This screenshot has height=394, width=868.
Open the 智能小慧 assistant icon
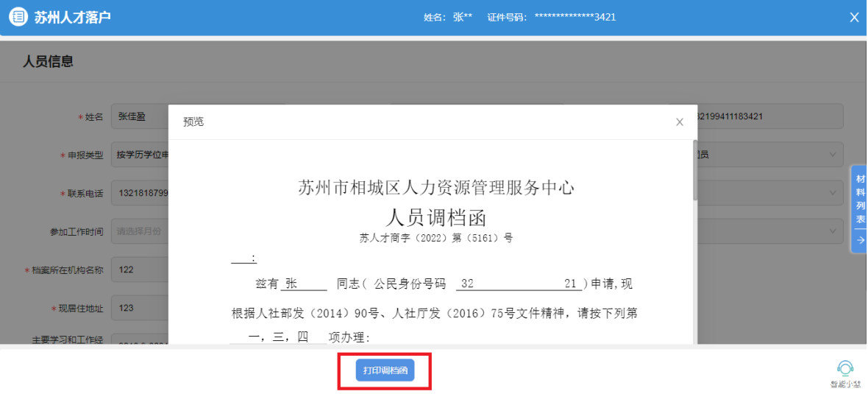click(845, 368)
